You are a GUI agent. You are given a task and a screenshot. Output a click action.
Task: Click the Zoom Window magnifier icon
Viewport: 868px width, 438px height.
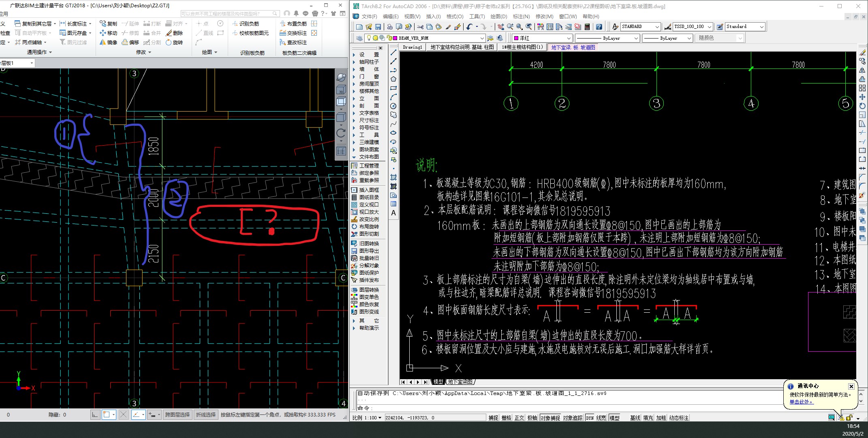[520, 27]
